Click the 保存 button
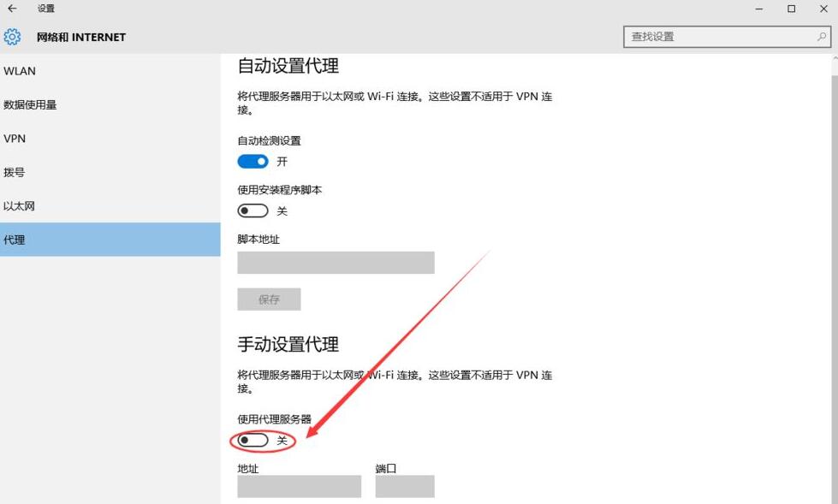838x504 pixels. 268,299
